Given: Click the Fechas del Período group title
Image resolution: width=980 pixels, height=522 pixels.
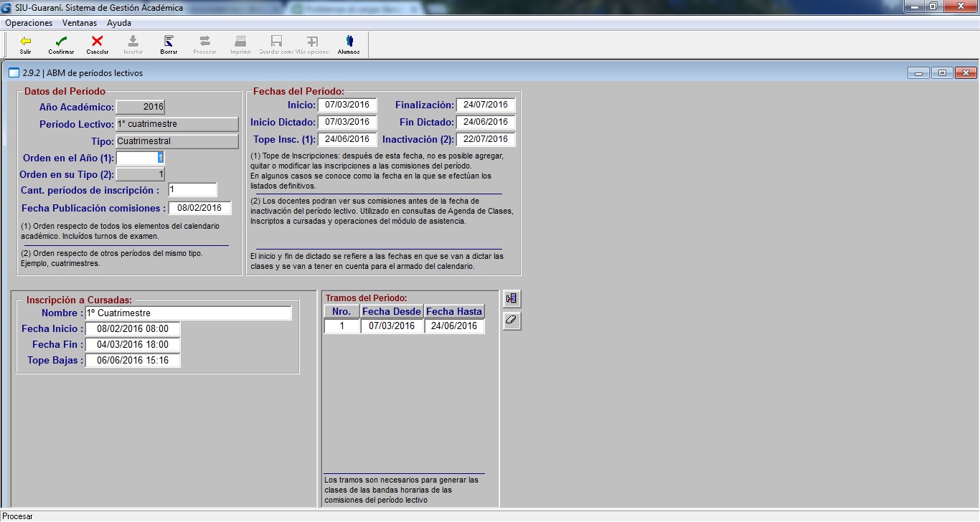Looking at the screenshot, I should (298, 92).
